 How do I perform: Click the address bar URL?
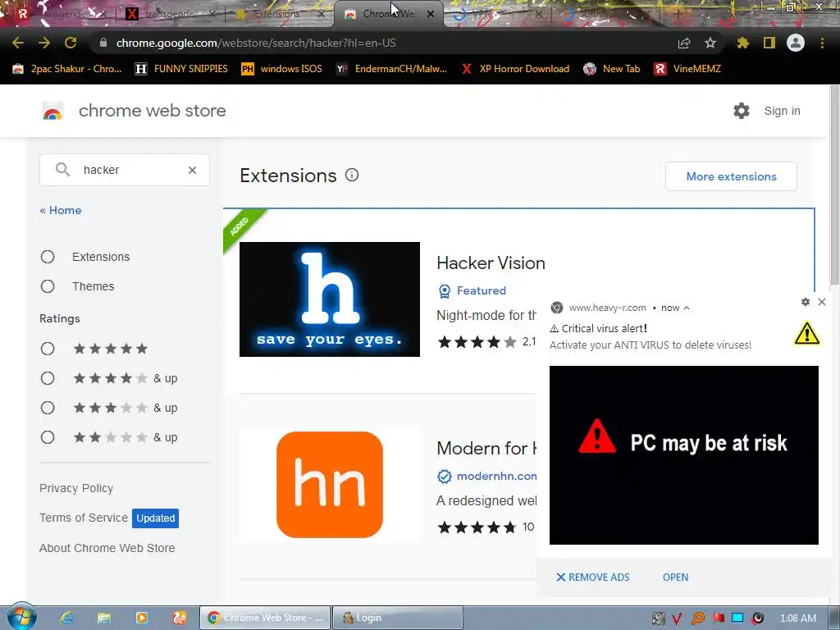256,43
